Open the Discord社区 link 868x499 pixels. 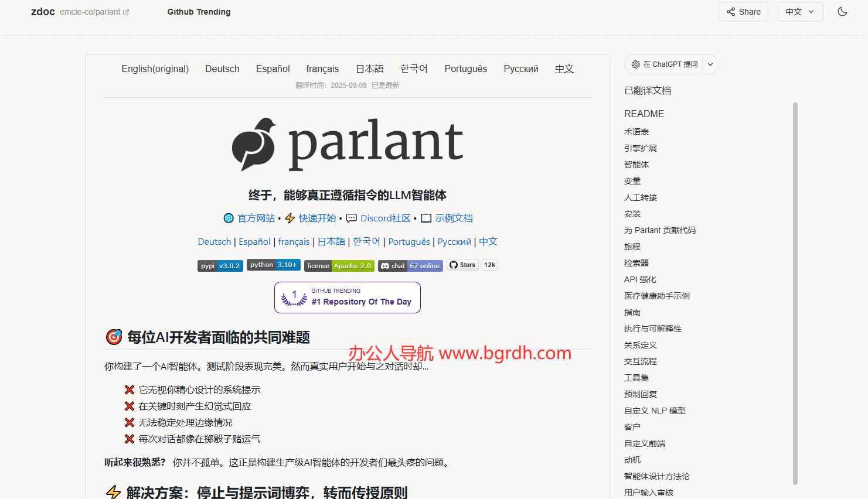click(385, 218)
